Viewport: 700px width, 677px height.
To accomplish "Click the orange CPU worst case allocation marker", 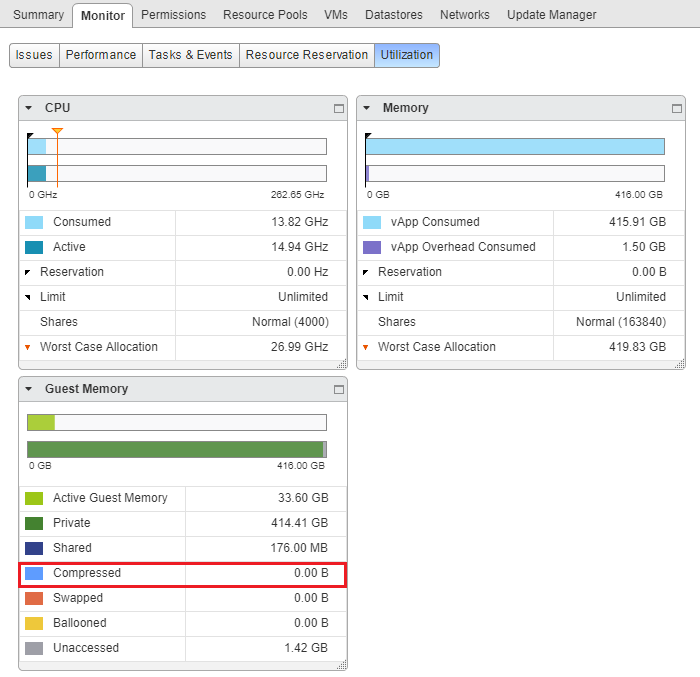I will pos(57,132).
